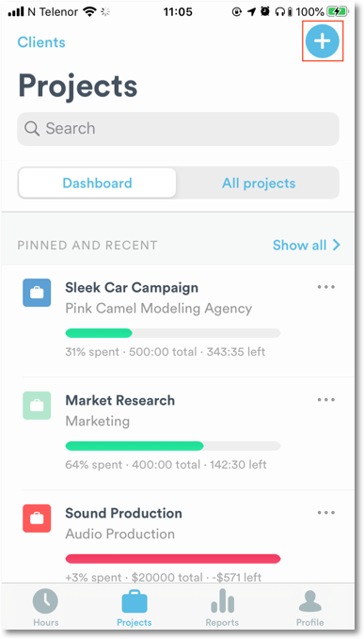The width and height of the screenshot is (364, 639).
Task: Open the Profile tab person icon
Action: click(310, 601)
